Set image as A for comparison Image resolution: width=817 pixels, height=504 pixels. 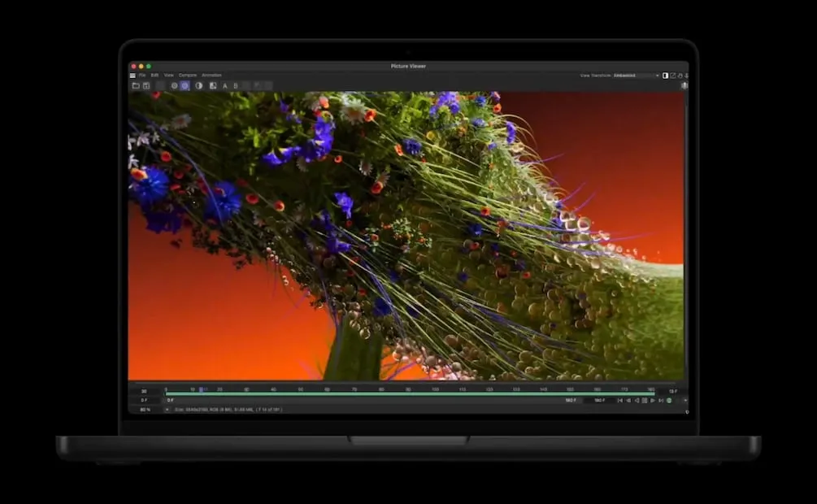(x=225, y=85)
